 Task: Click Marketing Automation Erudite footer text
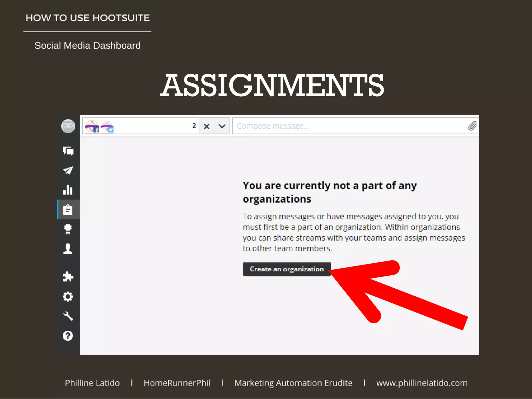click(294, 383)
